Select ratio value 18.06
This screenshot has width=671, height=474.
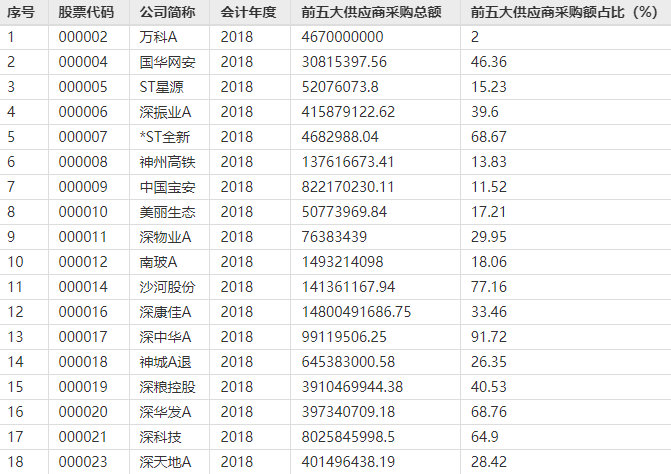pyautogui.click(x=489, y=262)
